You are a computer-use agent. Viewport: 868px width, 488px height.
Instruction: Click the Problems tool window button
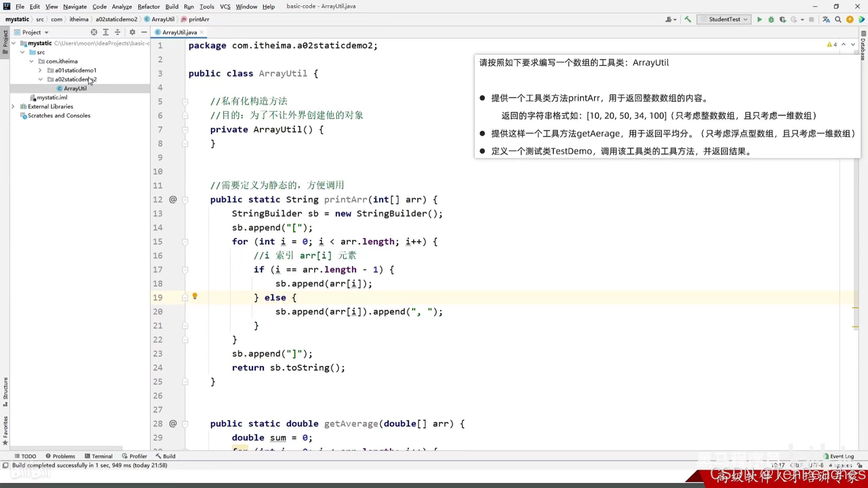pyautogui.click(x=60, y=456)
